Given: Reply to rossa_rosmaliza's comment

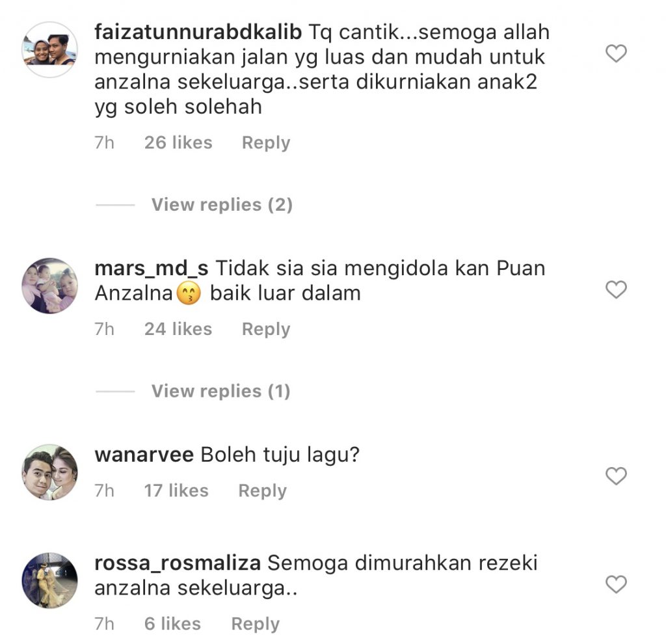Looking at the screenshot, I should [x=255, y=624].
